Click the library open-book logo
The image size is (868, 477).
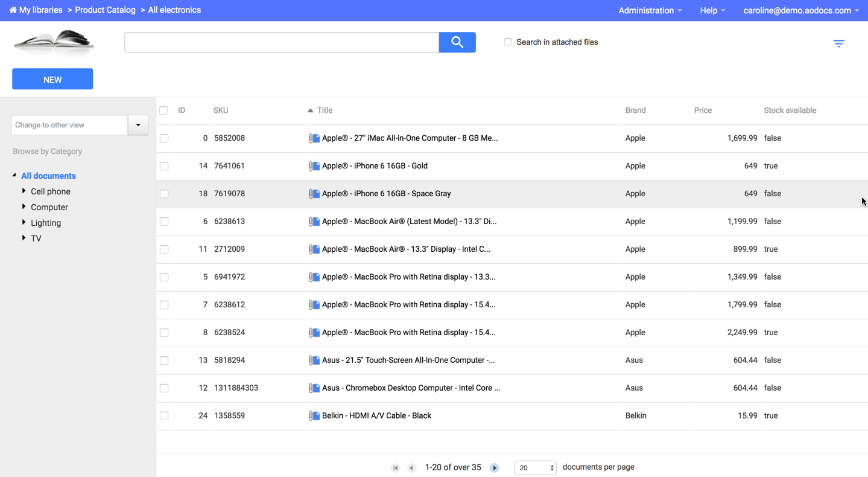54,42
